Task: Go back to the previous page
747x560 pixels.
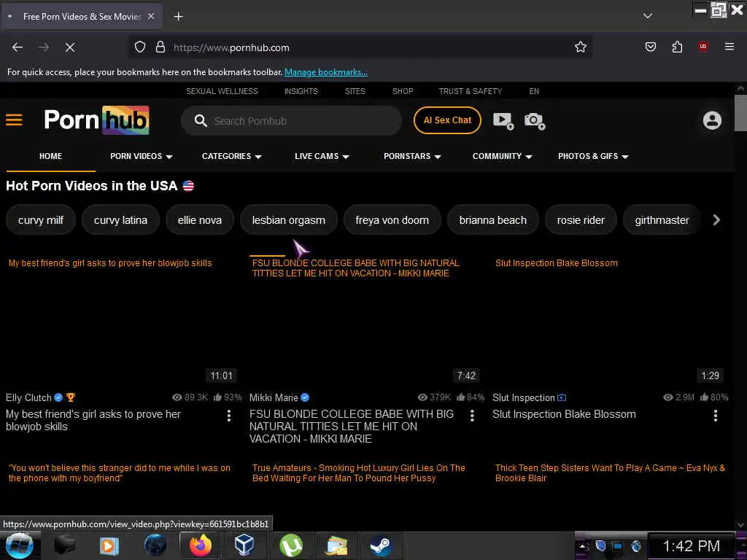Action: click(18, 47)
